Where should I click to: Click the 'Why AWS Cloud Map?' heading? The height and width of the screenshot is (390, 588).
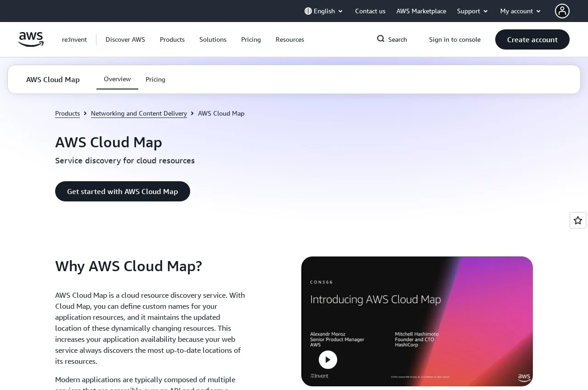(129, 266)
